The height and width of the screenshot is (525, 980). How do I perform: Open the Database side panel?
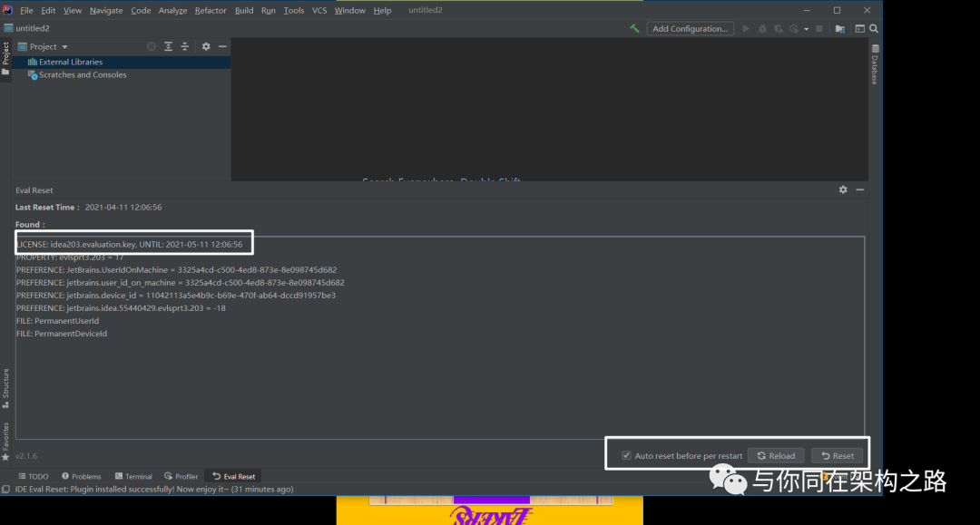[x=875, y=64]
